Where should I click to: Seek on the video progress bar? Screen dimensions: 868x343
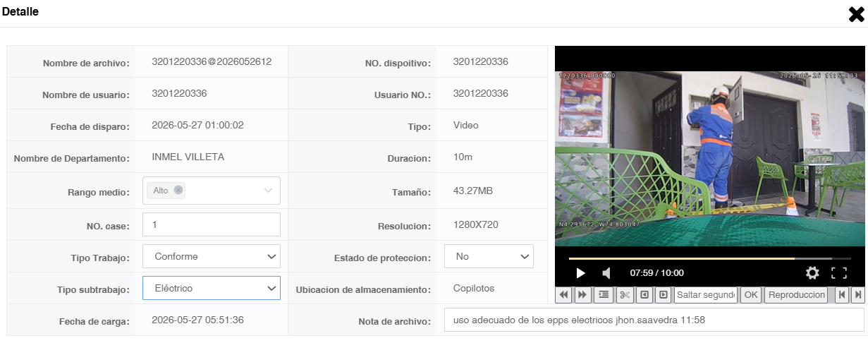coord(710,258)
